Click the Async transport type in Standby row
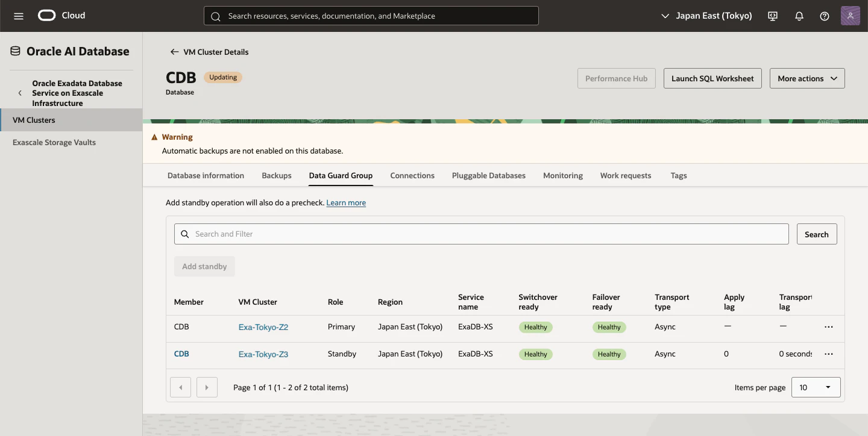 click(665, 354)
